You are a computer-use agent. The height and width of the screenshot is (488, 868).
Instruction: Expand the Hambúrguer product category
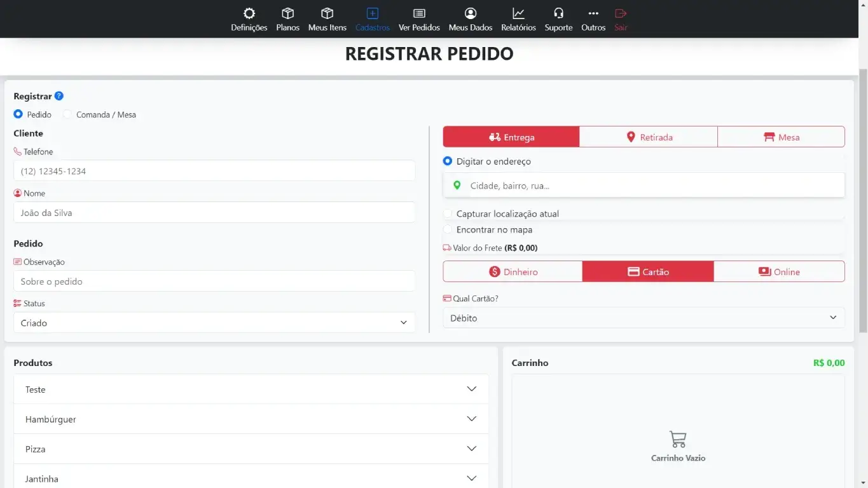pyautogui.click(x=251, y=419)
